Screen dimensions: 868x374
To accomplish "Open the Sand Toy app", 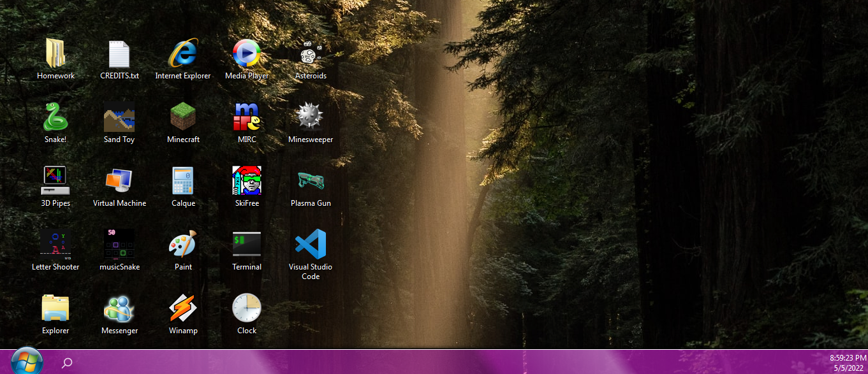I will [119, 122].
